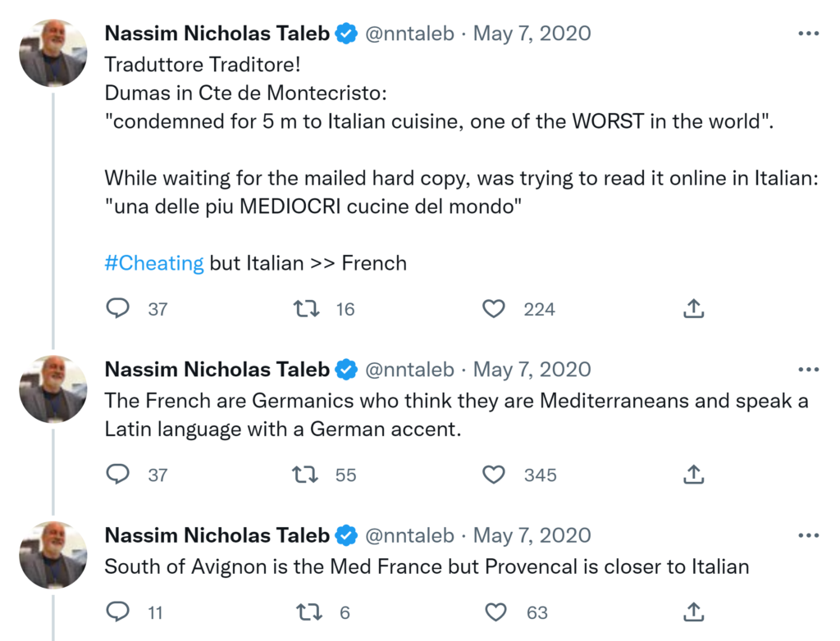Share the South of Avignon tweet
The height and width of the screenshot is (641, 840).
(x=693, y=612)
